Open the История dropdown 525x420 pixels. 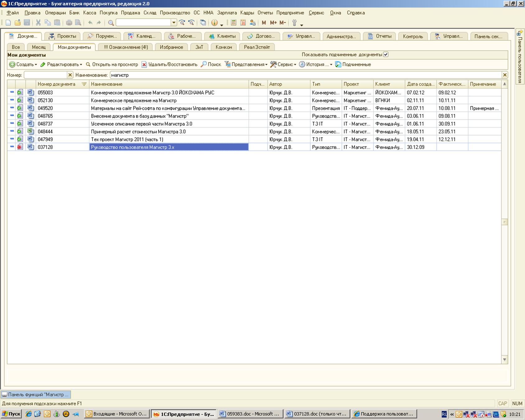pyautogui.click(x=331, y=65)
